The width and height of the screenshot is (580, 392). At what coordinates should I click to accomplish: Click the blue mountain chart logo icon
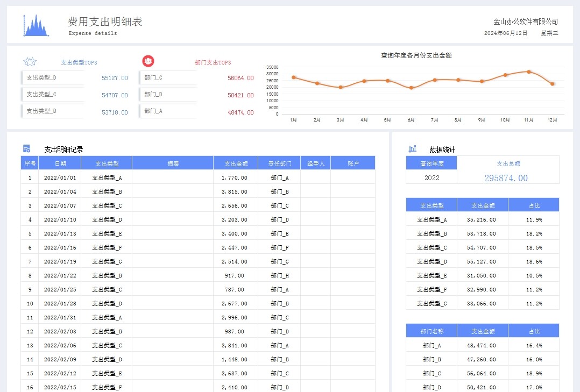[36, 25]
